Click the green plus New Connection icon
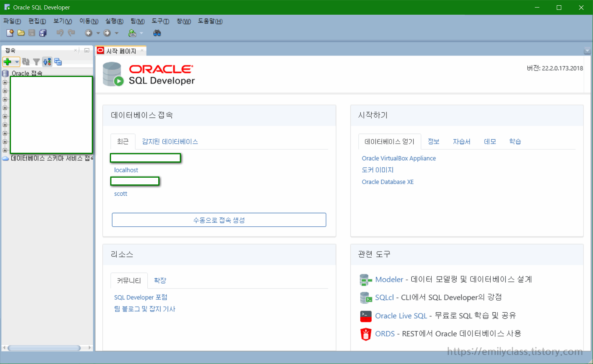Image resolution: width=593 pixels, height=364 pixels. [x=8, y=61]
